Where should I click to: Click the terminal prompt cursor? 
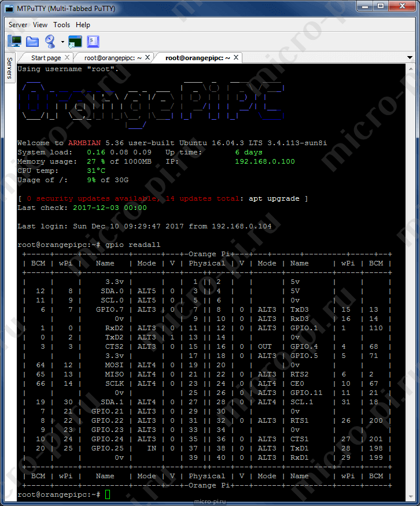(108, 494)
